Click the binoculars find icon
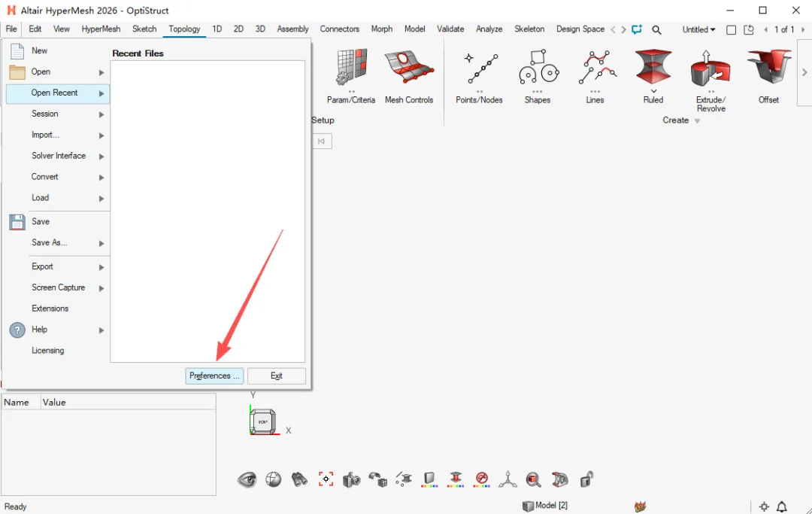 click(x=299, y=480)
